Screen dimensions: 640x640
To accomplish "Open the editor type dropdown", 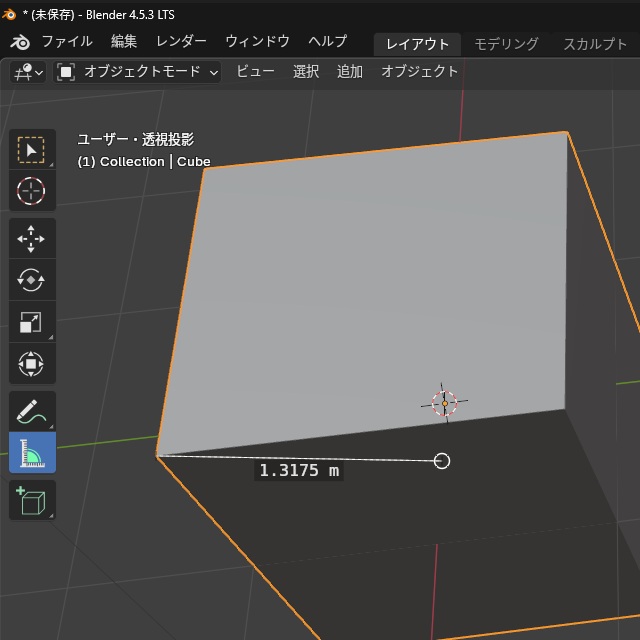I will click(28, 72).
